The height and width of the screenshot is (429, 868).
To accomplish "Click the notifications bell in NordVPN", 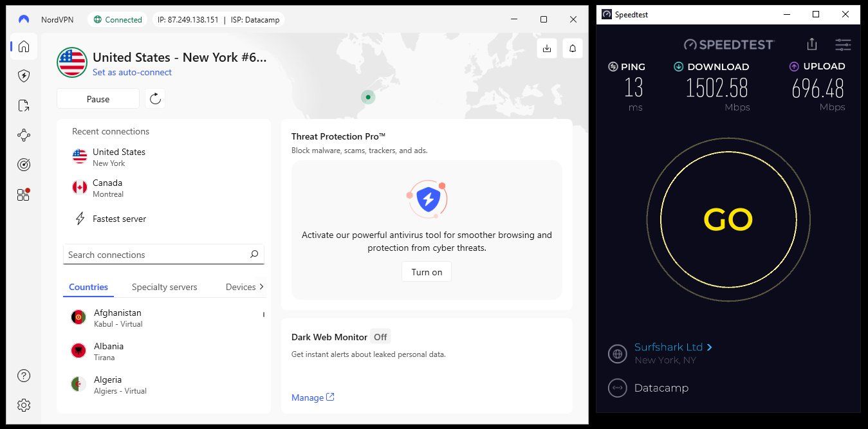I will click(572, 48).
